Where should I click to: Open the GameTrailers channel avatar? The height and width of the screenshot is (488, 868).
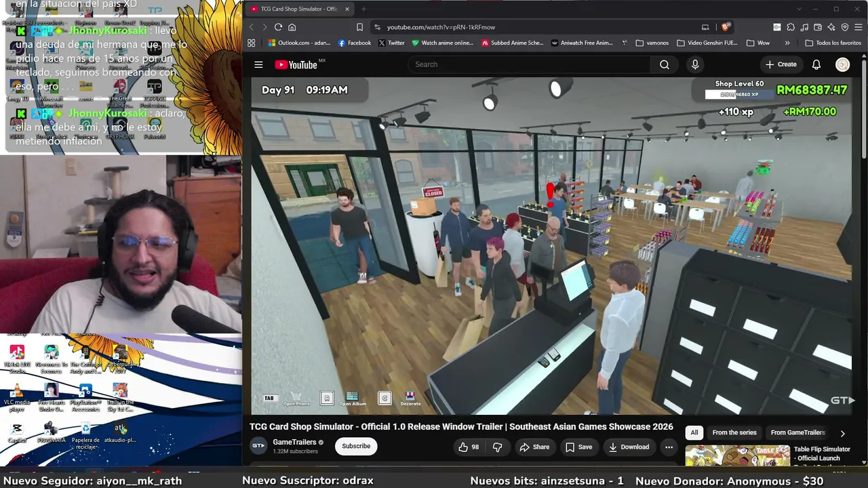click(x=258, y=446)
